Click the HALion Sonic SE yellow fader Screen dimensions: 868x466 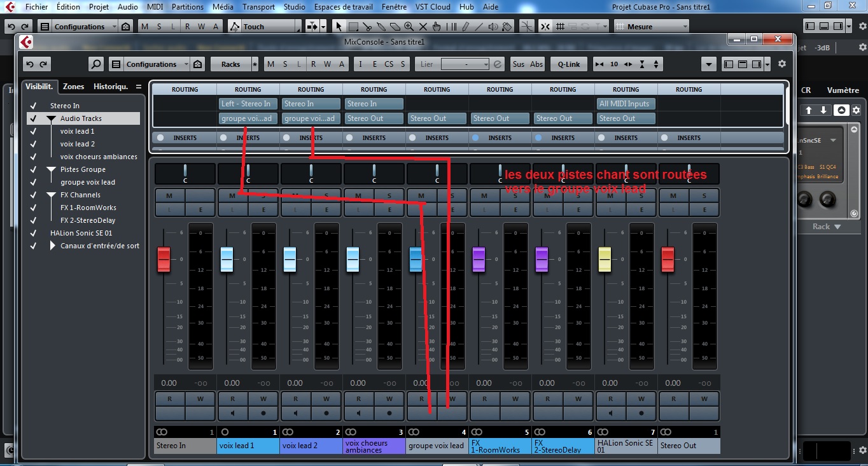(x=605, y=259)
